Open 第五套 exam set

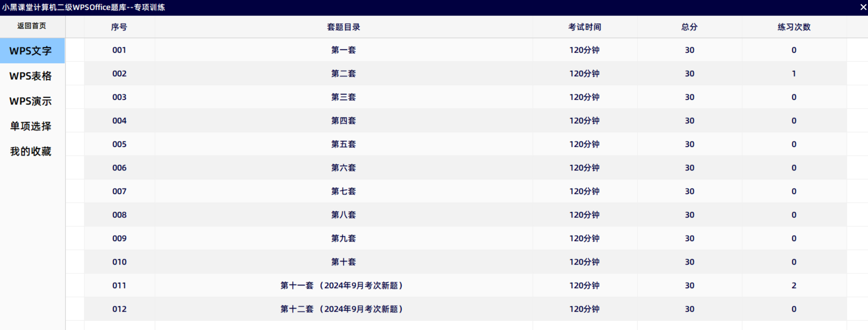pyautogui.click(x=343, y=144)
